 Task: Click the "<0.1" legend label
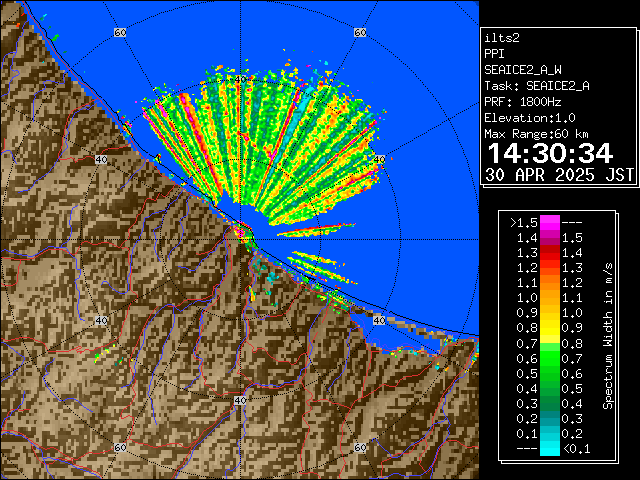577,449
